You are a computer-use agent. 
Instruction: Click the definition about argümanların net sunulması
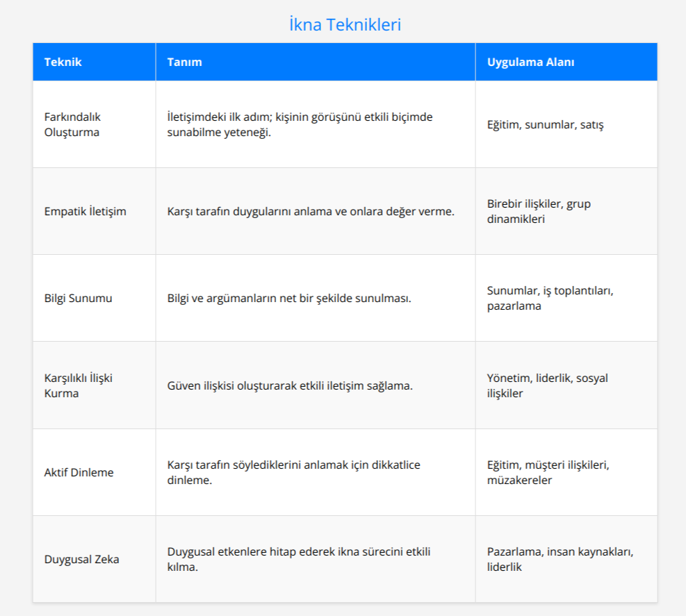[289, 298]
